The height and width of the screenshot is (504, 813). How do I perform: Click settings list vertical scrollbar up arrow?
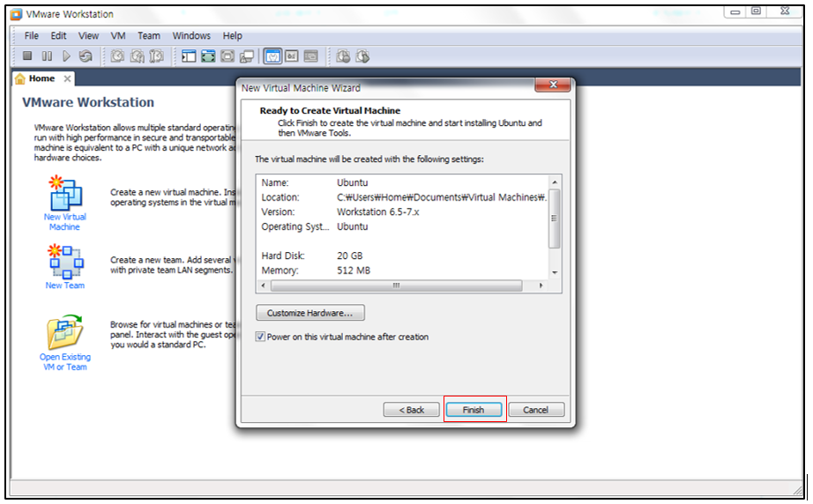[x=555, y=182]
